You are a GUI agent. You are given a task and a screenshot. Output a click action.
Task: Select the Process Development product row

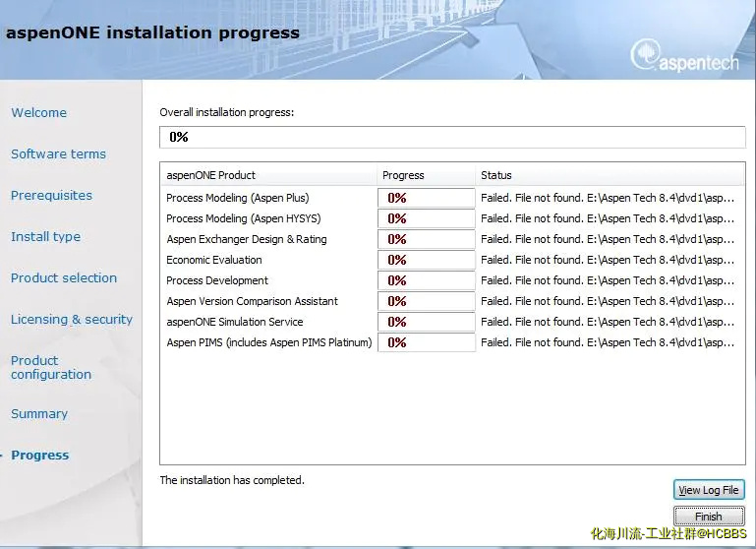click(x=452, y=280)
